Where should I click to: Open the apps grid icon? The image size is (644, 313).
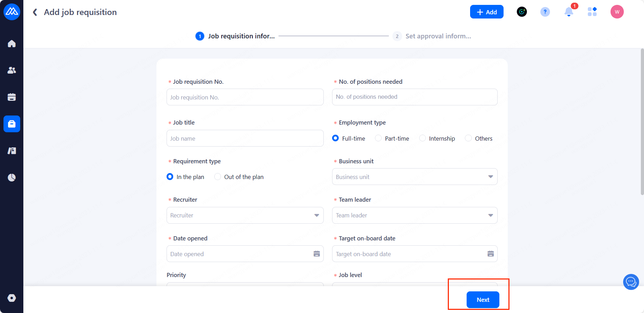pyautogui.click(x=592, y=12)
